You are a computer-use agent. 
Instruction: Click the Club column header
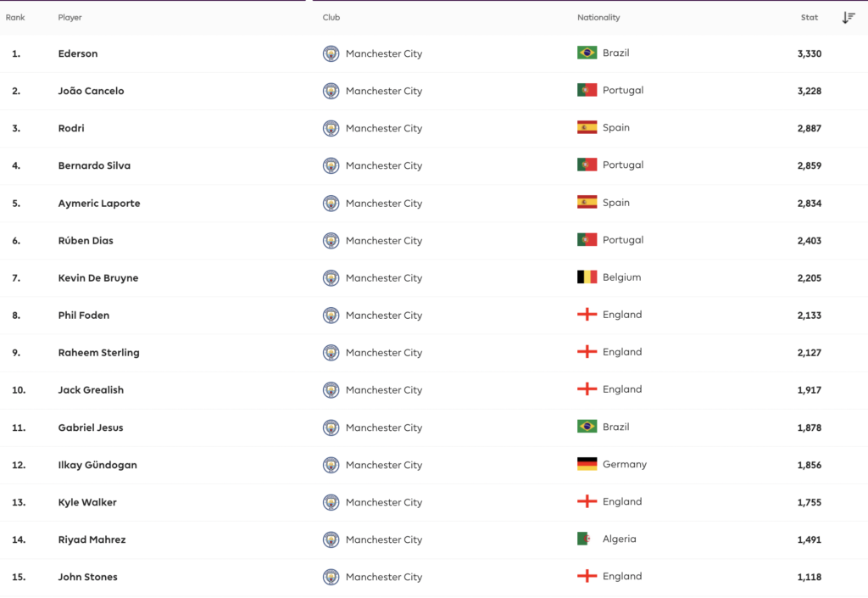coord(331,17)
